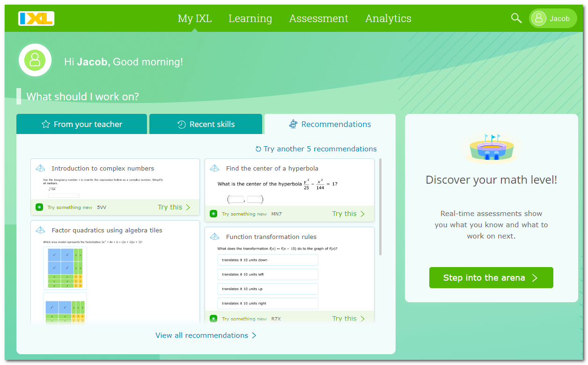Select the translates it 10 units down option
Image resolution: width=588 pixels, height=365 pixels.
(267, 260)
